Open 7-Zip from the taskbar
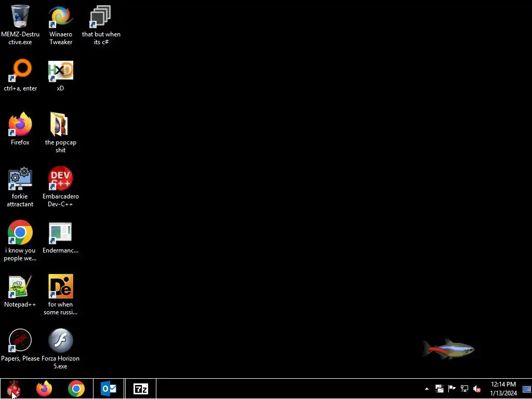The width and height of the screenshot is (532, 399). pyautogui.click(x=141, y=389)
